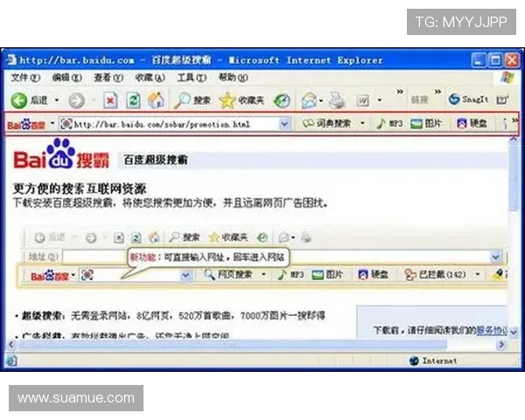525x420 pixels.
Task: Click the 图片 icon in illustrated toolbar
Action: click(327, 275)
